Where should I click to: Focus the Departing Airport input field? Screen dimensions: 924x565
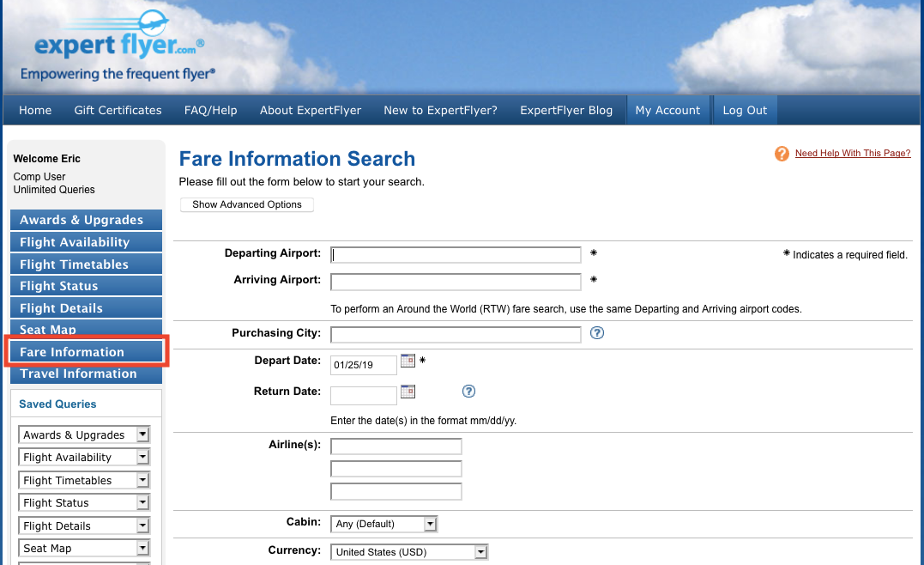pos(456,255)
